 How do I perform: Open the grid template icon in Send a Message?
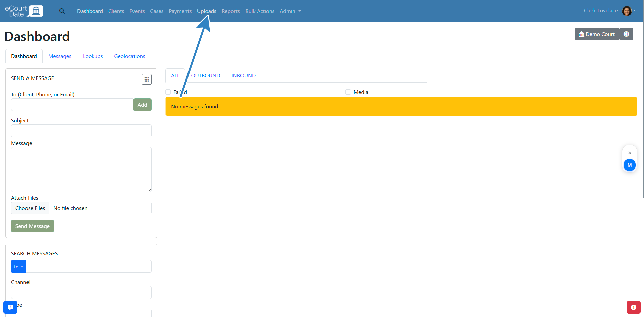147,79
